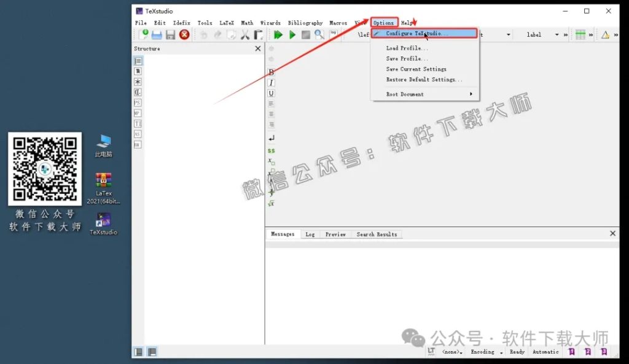Choose Restore Default Settings option

click(424, 80)
